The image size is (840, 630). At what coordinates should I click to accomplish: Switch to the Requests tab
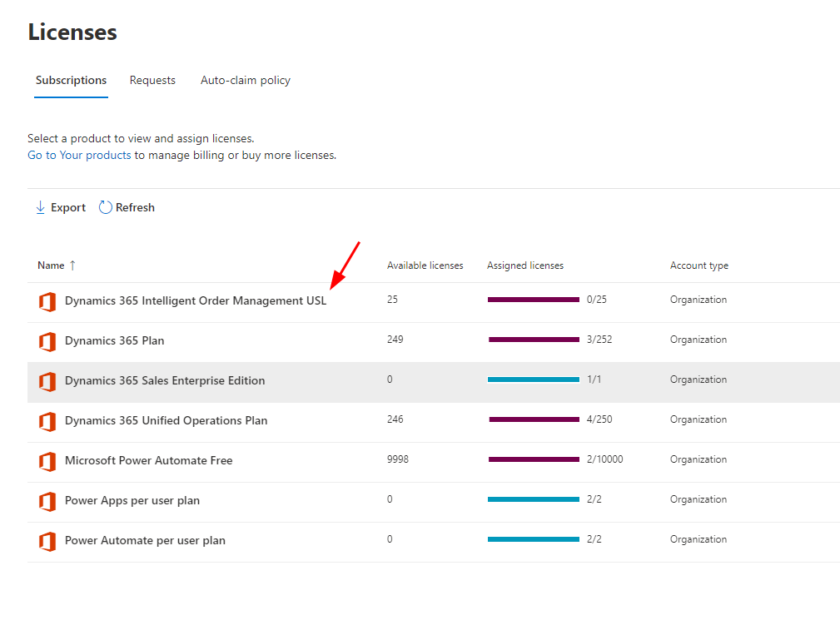tap(152, 80)
